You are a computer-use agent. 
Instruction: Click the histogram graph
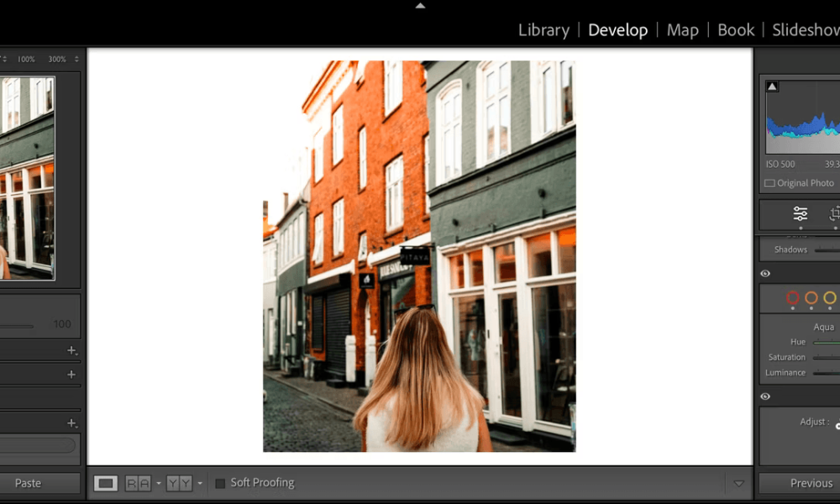click(x=802, y=118)
